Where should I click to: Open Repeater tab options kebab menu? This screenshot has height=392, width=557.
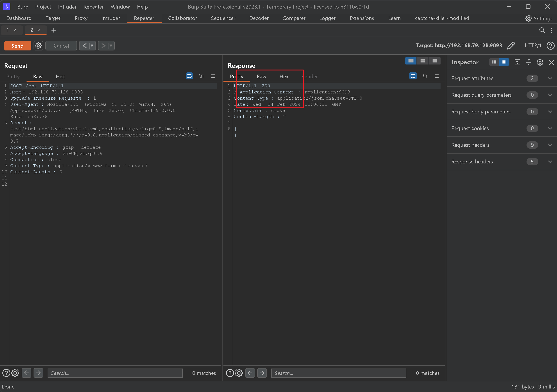pos(552,30)
